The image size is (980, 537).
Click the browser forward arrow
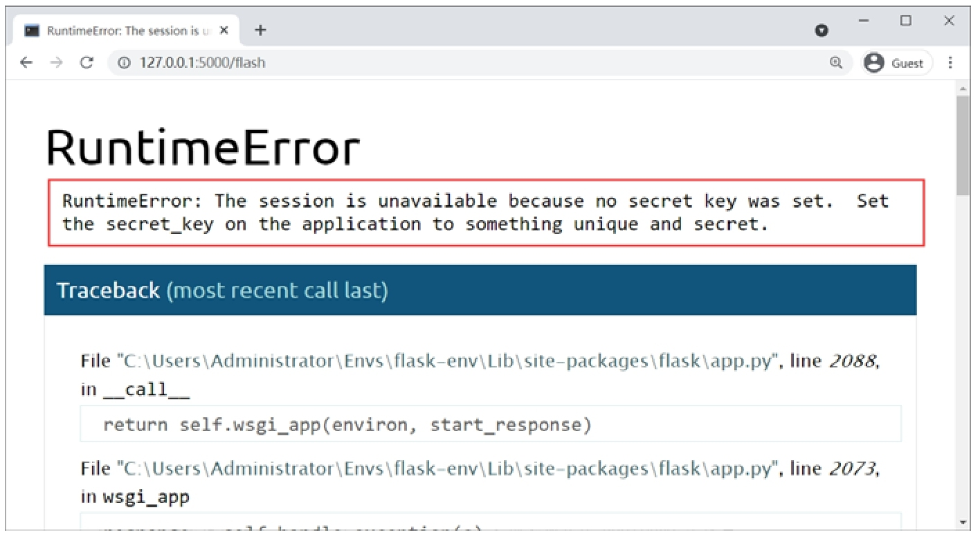57,62
